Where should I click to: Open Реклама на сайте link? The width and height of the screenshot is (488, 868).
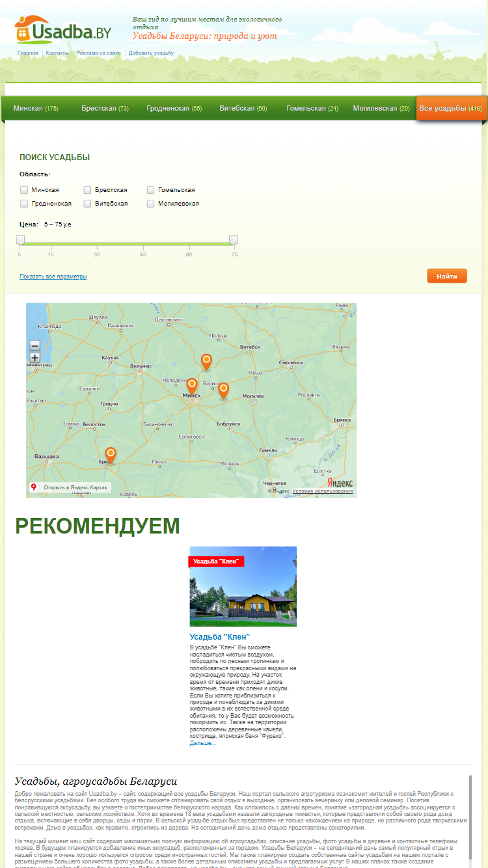[98, 53]
